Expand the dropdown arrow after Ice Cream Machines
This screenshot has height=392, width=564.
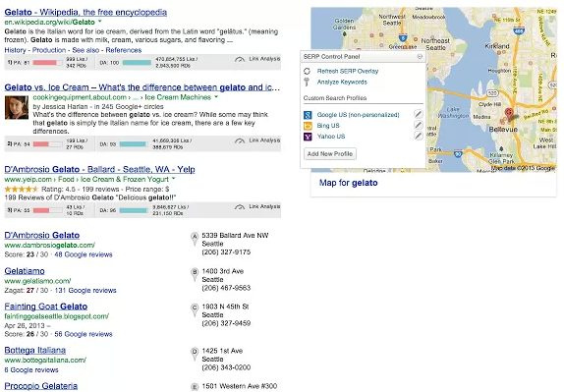(216, 97)
